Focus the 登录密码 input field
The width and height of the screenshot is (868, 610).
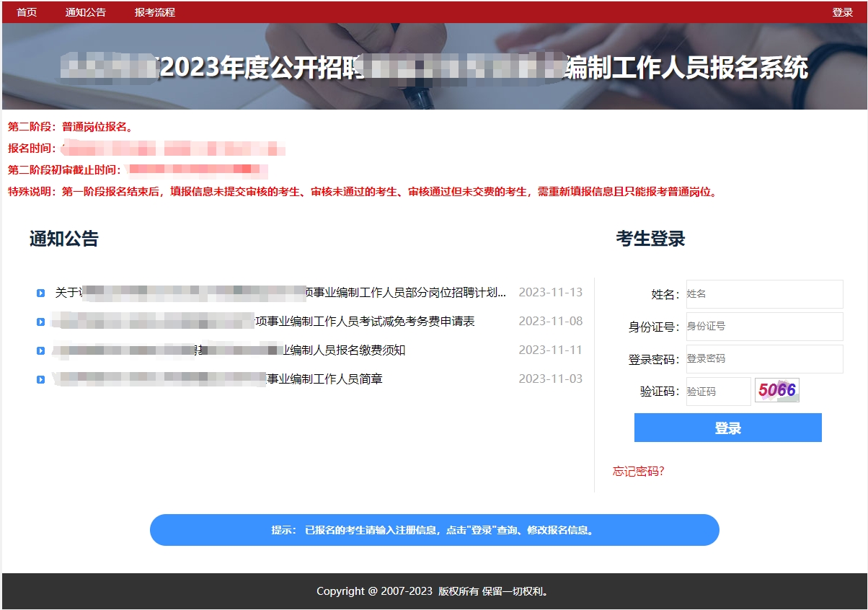[x=765, y=359]
